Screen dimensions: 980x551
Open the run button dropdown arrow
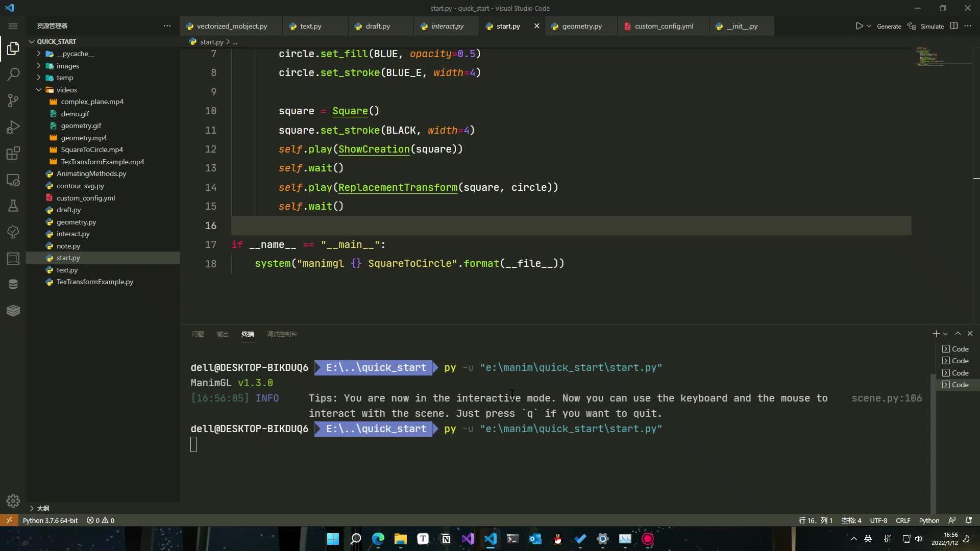[x=869, y=26]
